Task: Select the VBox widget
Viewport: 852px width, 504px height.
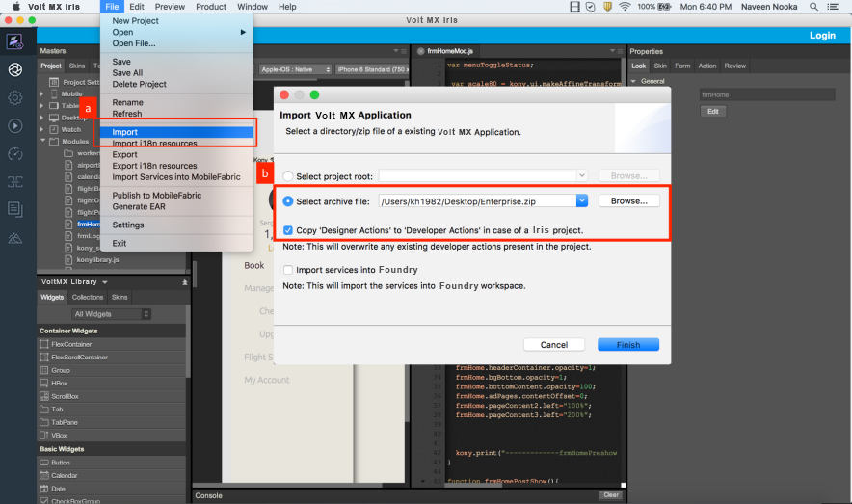Action: click(x=53, y=436)
